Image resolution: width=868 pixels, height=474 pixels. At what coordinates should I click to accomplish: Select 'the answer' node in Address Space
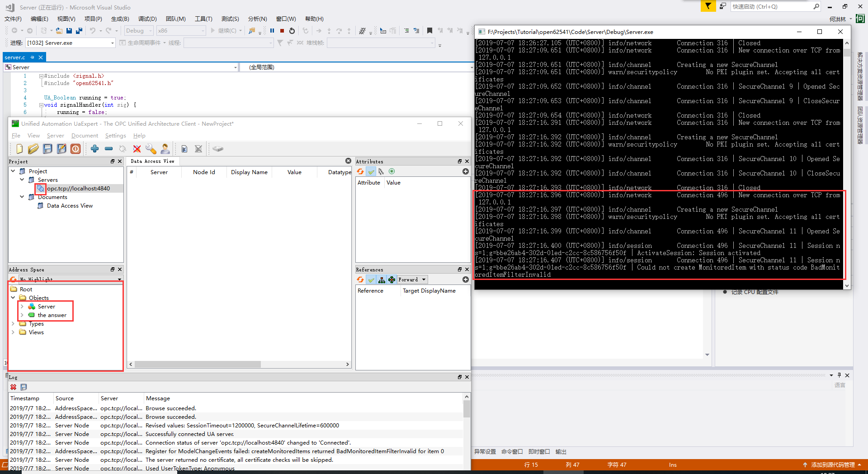(52, 315)
